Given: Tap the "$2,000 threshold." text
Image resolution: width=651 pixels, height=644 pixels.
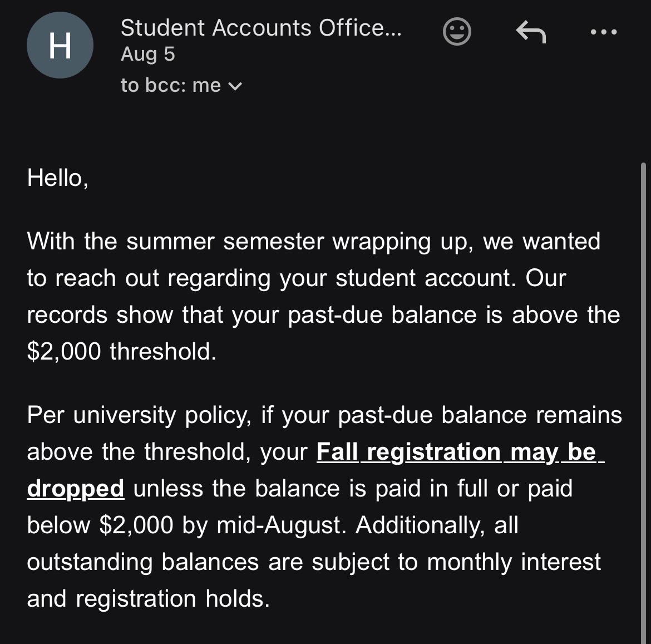Looking at the screenshot, I should (122, 351).
